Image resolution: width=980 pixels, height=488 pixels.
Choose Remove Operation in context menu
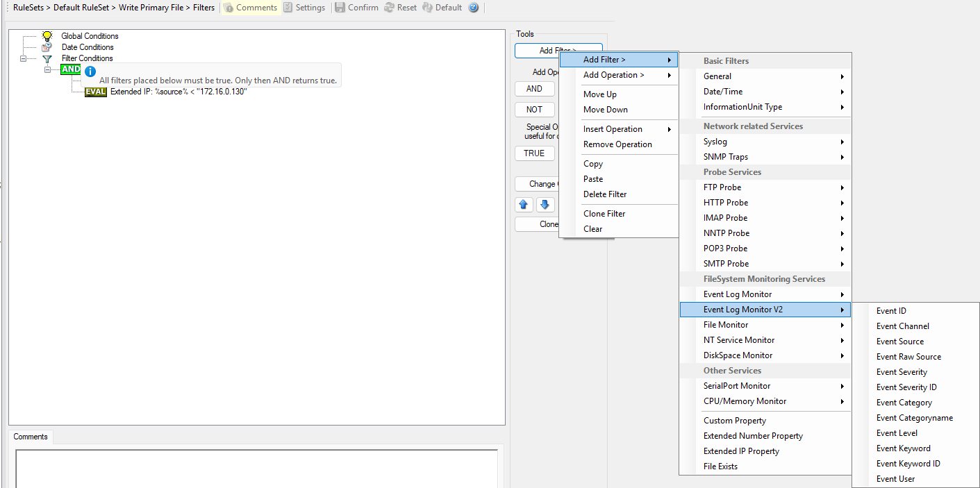(619, 144)
